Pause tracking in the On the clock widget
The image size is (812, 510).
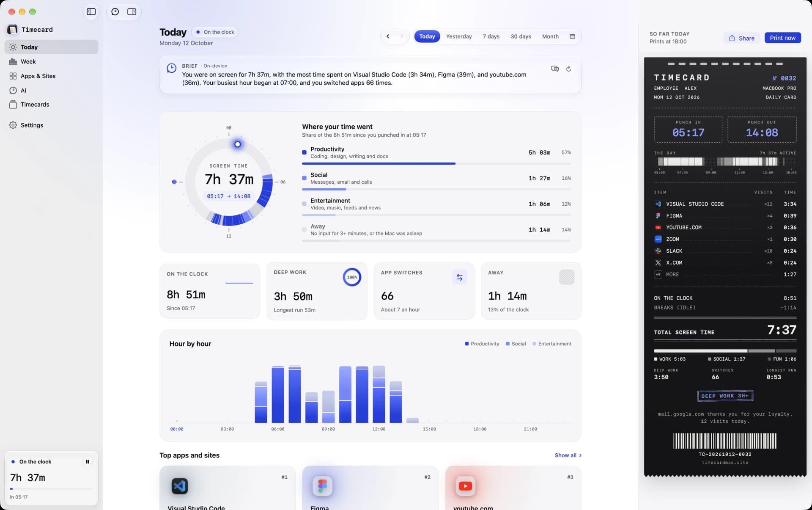tap(87, 462)
